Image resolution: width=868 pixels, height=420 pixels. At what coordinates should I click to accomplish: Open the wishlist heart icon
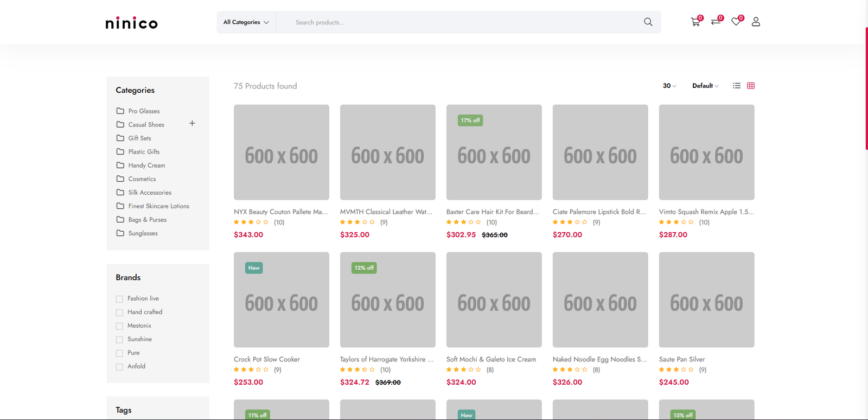pos(736,22)
